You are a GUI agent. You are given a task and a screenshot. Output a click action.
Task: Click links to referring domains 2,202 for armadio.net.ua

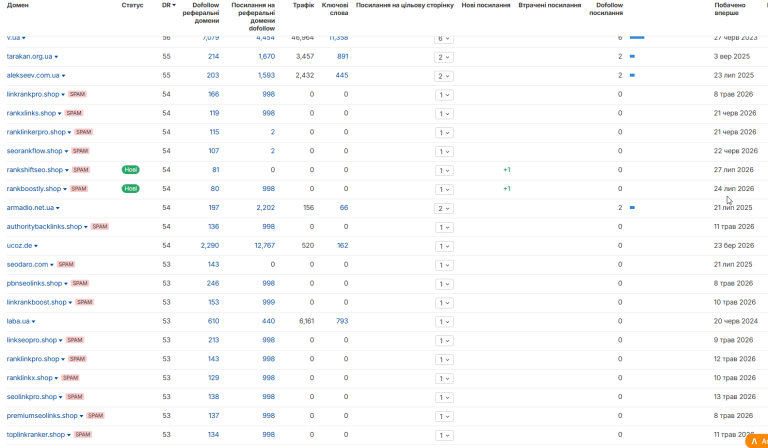265,208
